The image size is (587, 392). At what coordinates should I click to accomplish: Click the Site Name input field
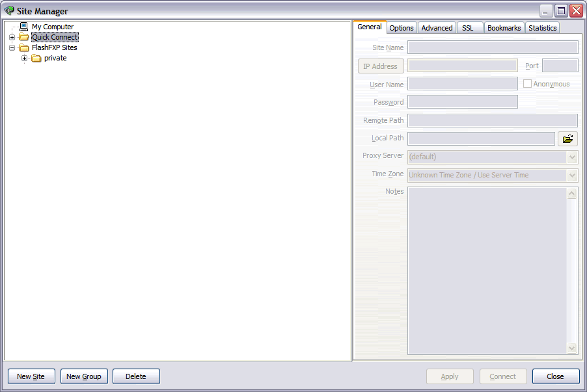click(493, 47)
